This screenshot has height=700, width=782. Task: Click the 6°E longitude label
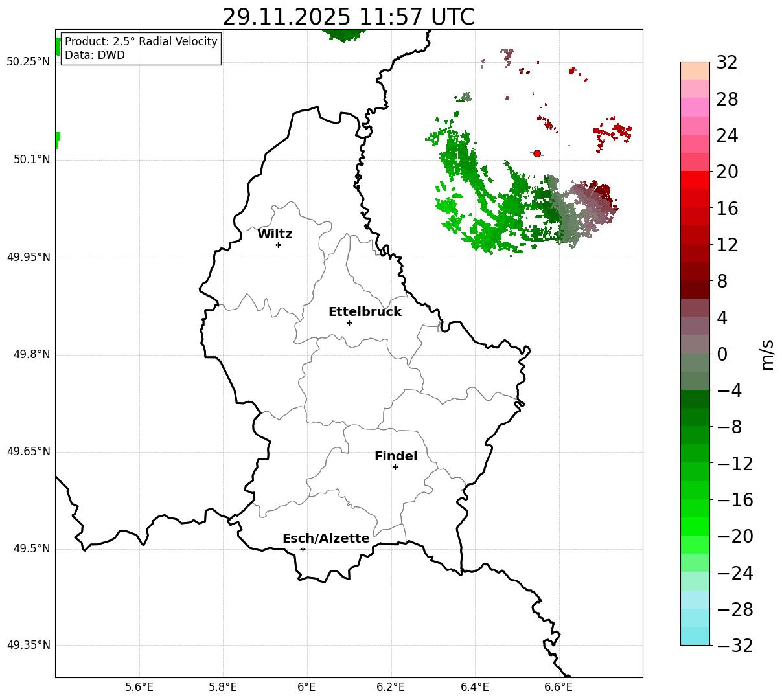point(307,687)
